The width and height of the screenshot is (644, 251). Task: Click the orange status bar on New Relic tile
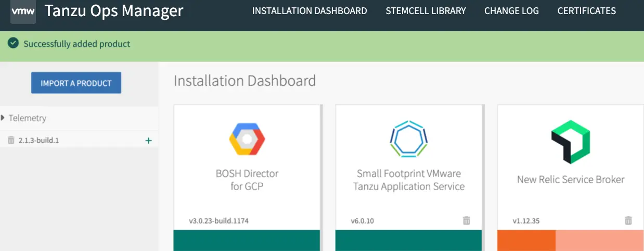tap(526, 241)
